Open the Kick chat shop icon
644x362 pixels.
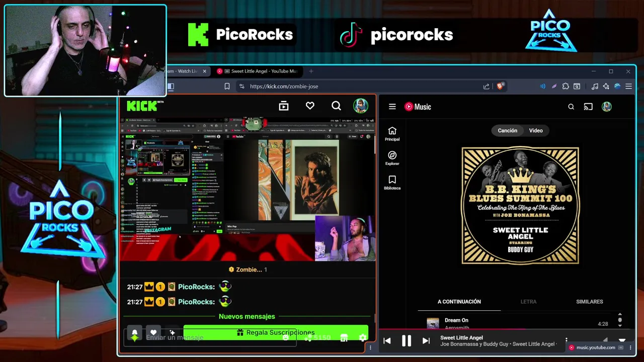click(x=344, y=338)
